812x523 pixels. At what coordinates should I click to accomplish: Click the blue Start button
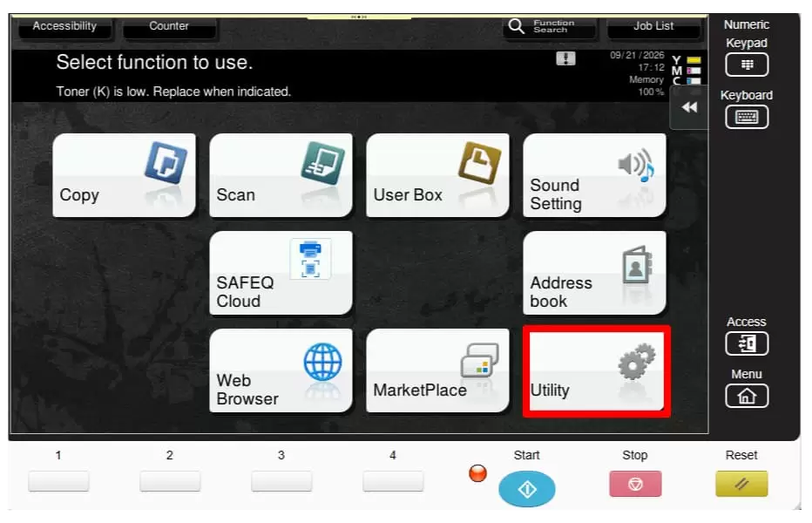(526, 488)
